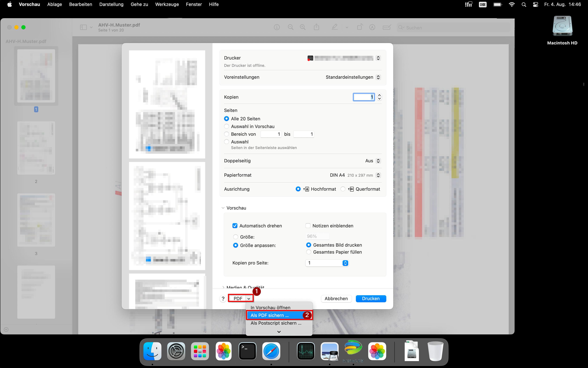The height and width of the screenshot is (368, 588).
Task: Enable Notizen einblenden checkbox
Action: pyautogui.click(x=308, y=226)
